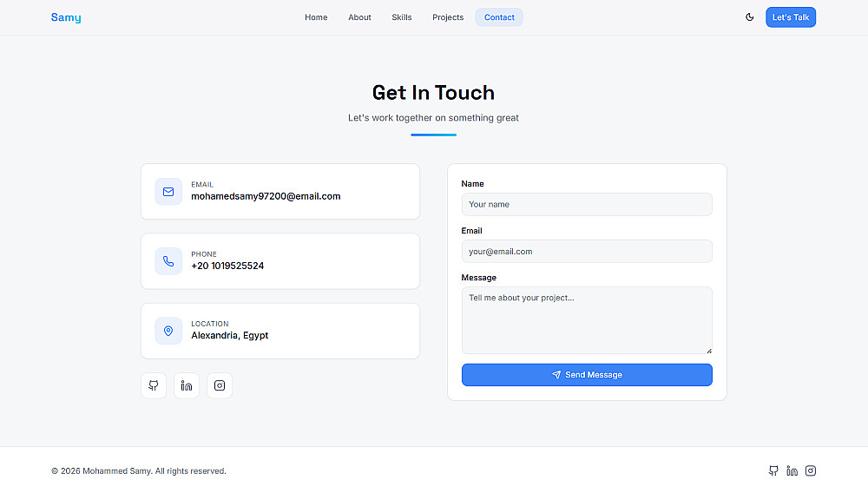Open the About nav item

pos(360,17)
